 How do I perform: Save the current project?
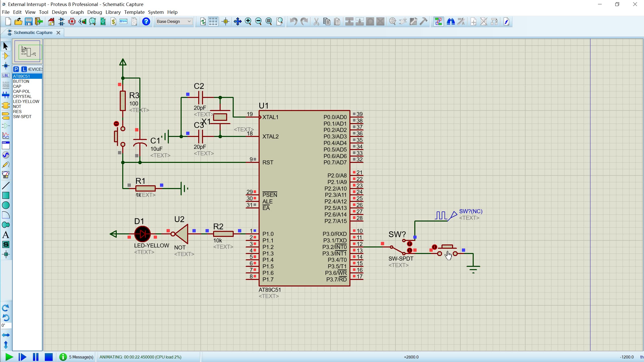[29, 22]
